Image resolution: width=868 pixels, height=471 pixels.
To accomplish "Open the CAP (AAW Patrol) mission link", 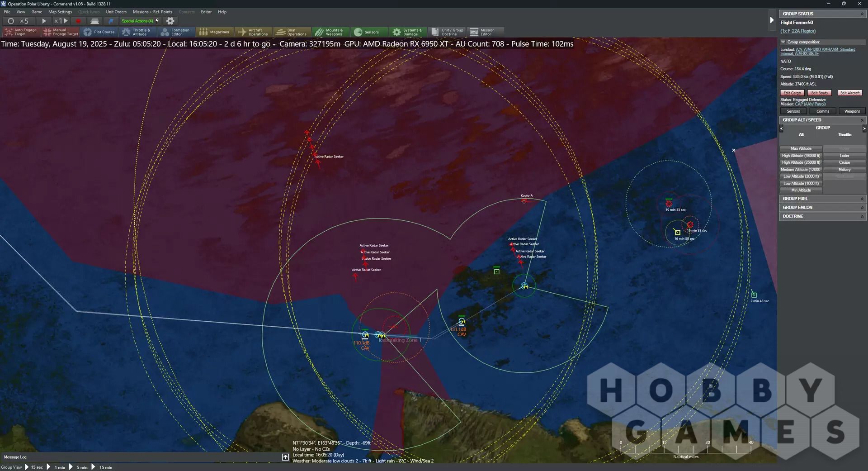I will pos(810,104).
